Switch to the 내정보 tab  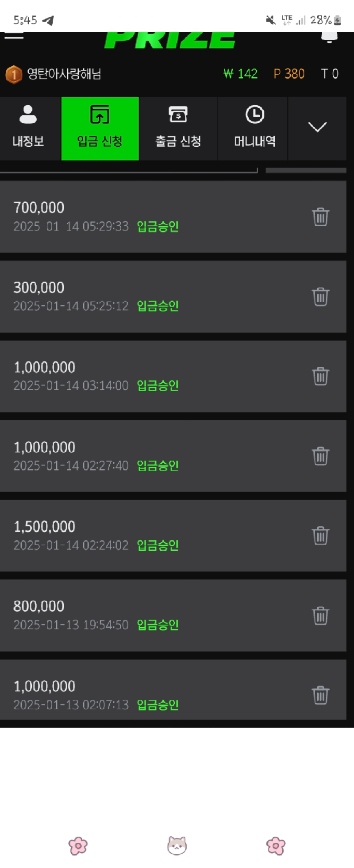pos(28,127)
